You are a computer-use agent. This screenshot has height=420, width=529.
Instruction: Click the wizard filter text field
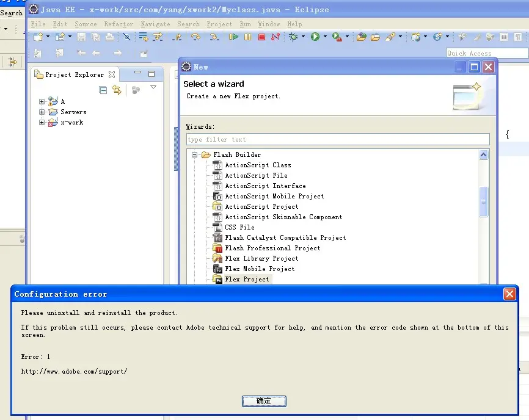[338, 139]
